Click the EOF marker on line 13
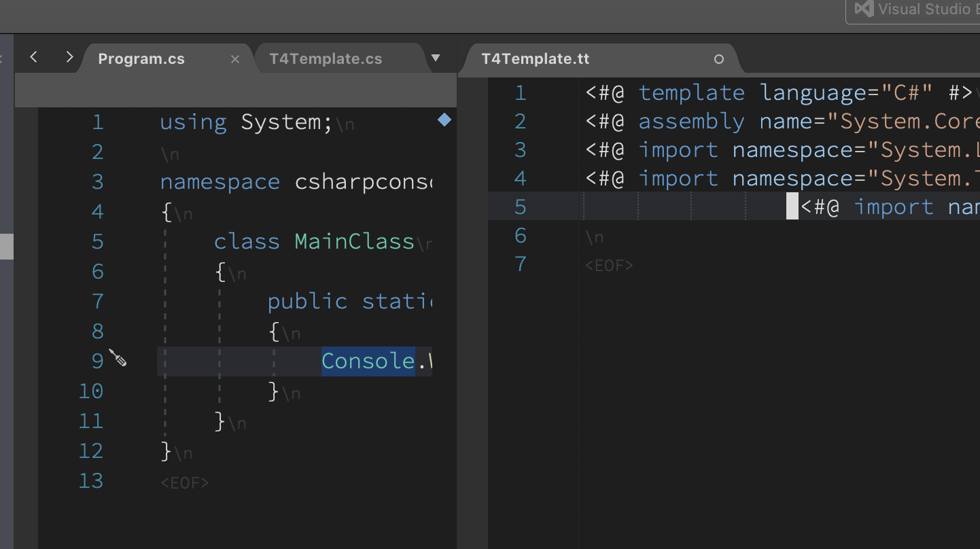 click(x=184, y=482)
